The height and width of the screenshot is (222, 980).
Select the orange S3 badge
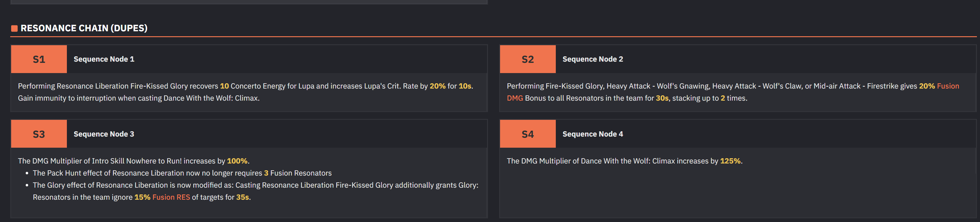click(39, 134)
